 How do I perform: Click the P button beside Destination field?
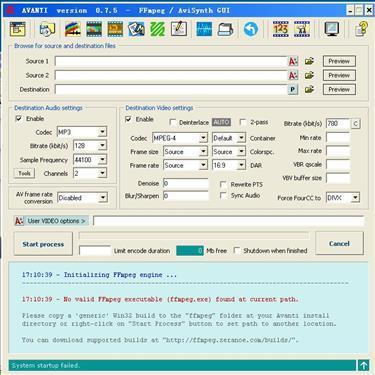click(x=293, y=89)
